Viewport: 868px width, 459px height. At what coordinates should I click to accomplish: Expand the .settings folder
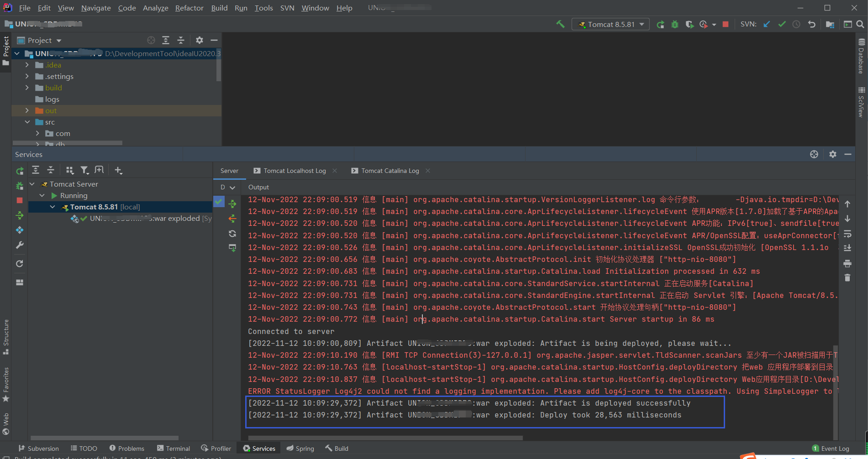pos(27,76)
